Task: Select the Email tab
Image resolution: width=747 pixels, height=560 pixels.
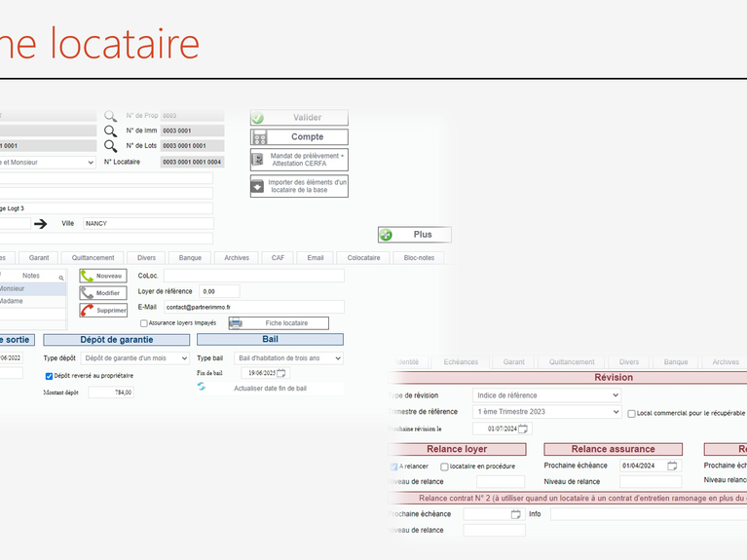Action: pyautogui.click(x=316, y=258)
